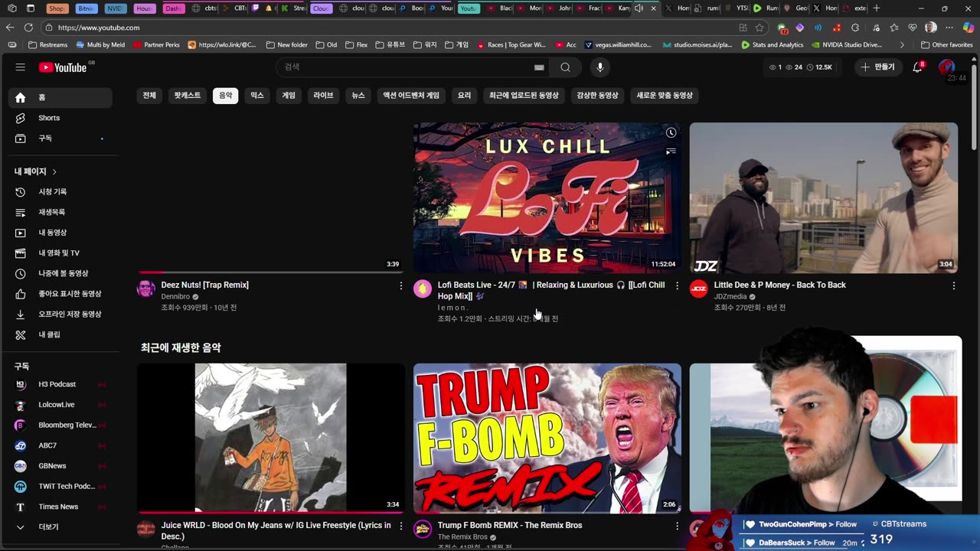Expand 내 페이지 section chevron

tap(54, 171)
